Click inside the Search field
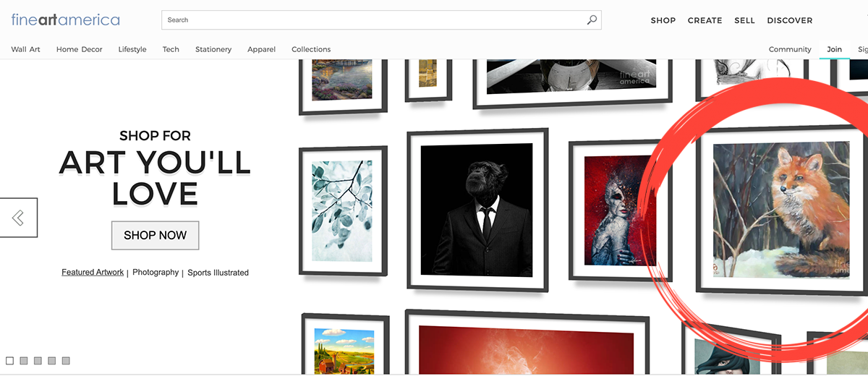This screenshot has height=384, width=868. click(x=381, y=20)
